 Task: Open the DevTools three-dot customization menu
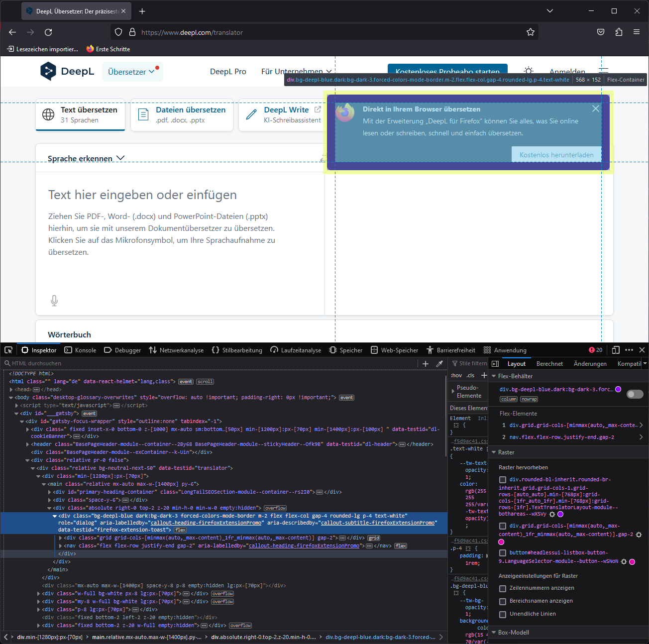point(629,350)
